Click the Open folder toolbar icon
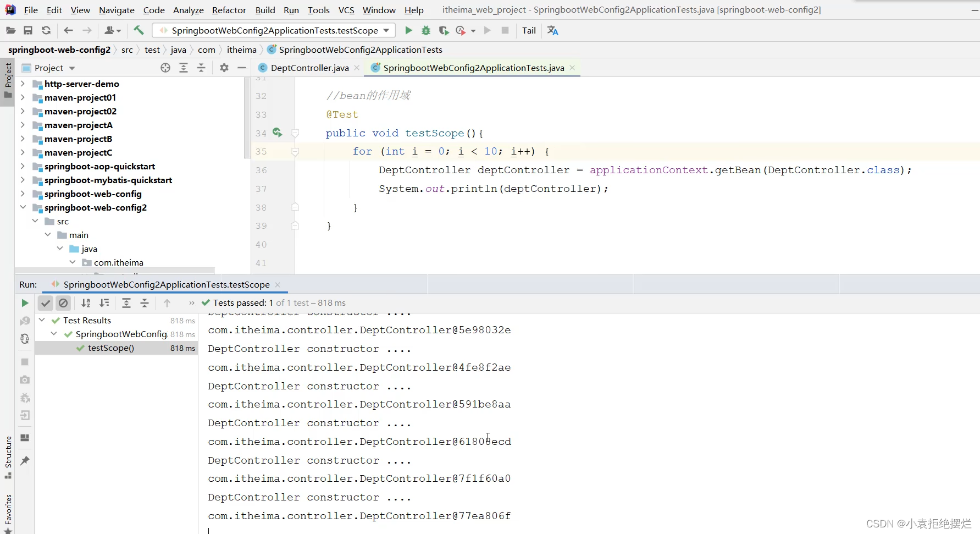Screen dimensions: 980x534 (10, 31)
